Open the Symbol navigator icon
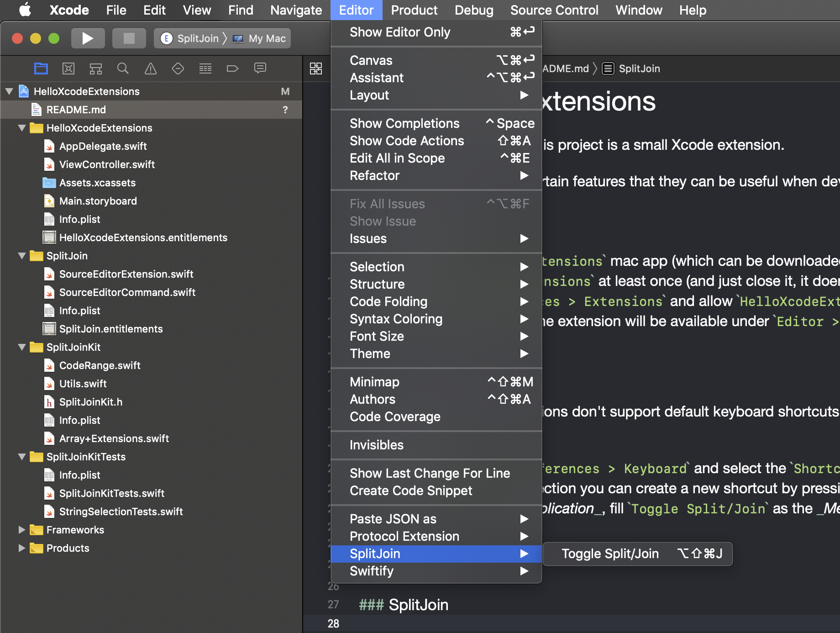The width and height of the screenshot is (840, 633). click(96, 69)
